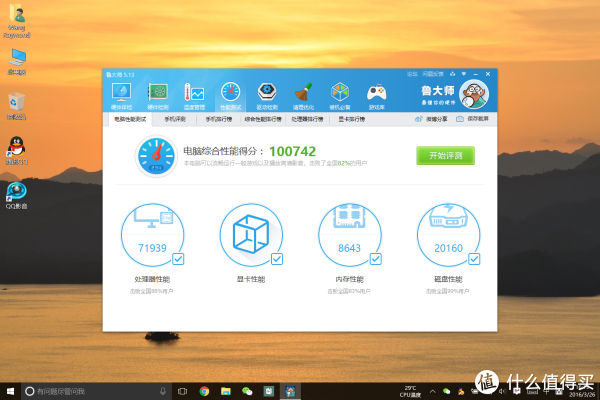Click the 处理器性能 label
This screenshot has width=600, height=400.
[152, 279]
